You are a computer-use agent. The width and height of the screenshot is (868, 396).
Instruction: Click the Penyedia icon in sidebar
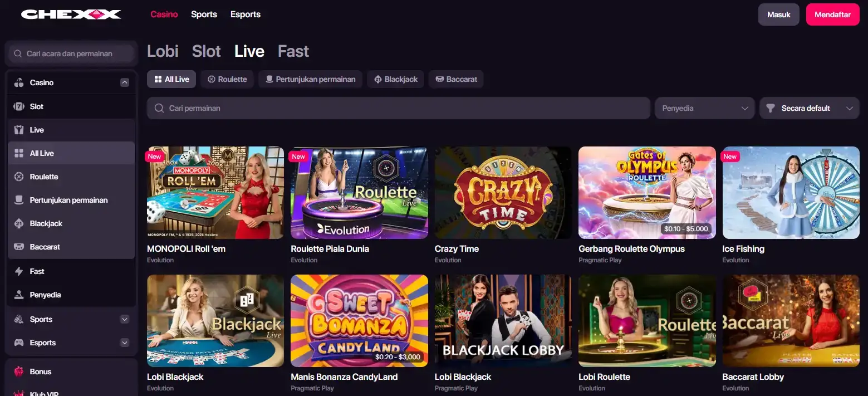pyautogui.click(x=19, y=295)
